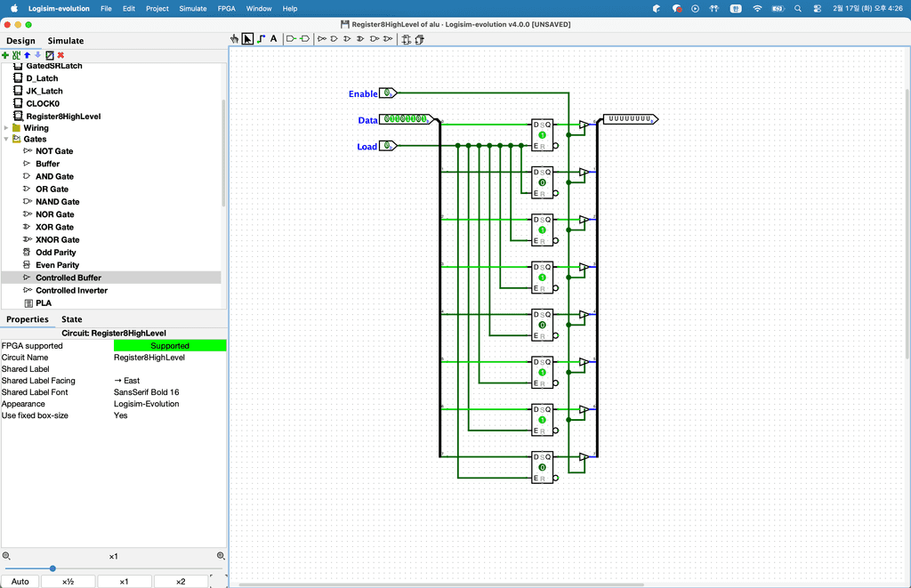911x588 pixels.
Task: Click the green Add Circuit plus icon
Action: [5, 55]
